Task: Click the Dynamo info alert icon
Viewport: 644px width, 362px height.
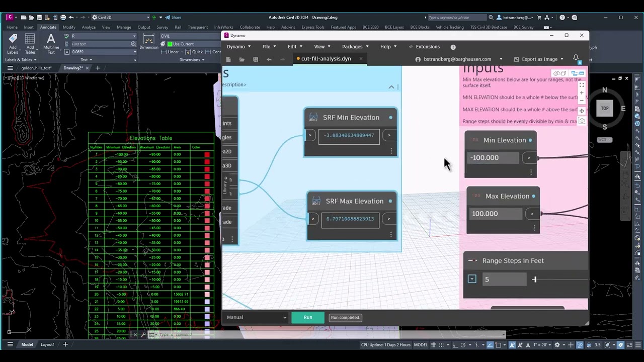Action: click(x=453, y=47)
